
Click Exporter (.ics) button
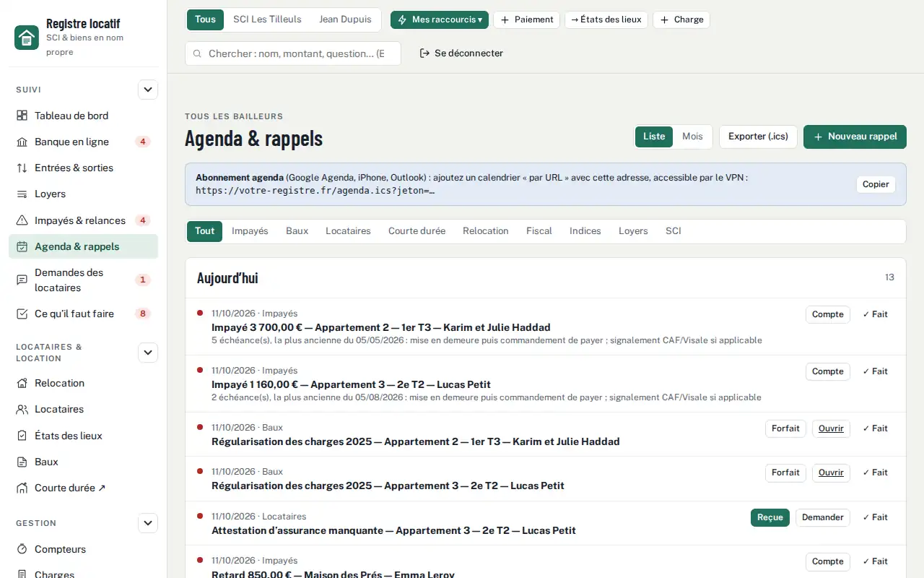click(x=758, y=137)
